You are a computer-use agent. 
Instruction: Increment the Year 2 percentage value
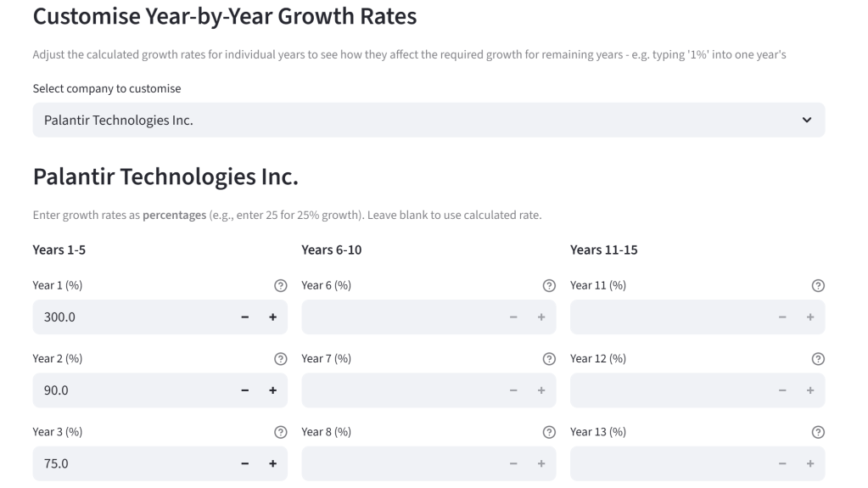[273, 390]
